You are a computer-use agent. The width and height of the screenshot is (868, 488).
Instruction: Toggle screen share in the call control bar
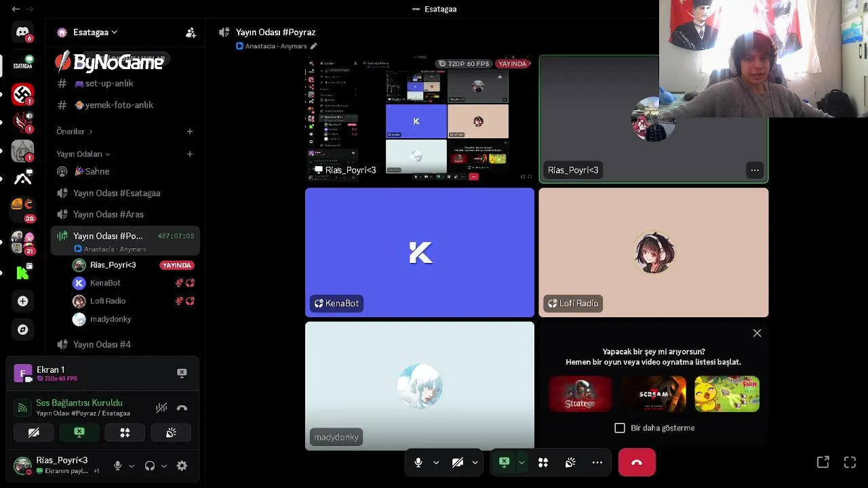pyautogui.click(x=504, y=462)
